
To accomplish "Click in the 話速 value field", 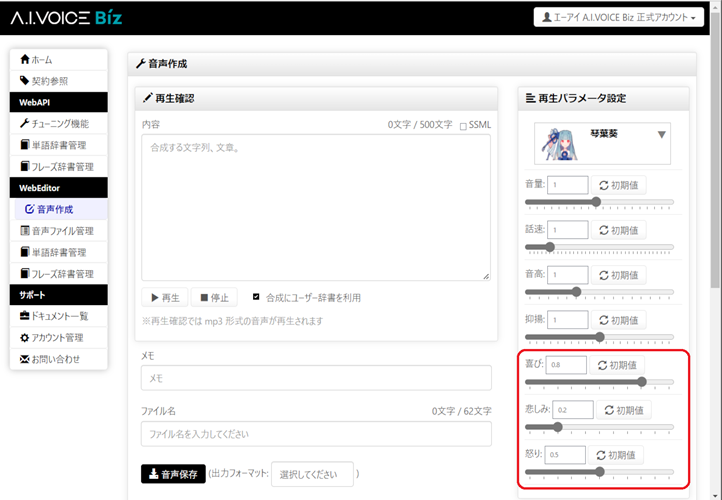I will pyautogui.click(x=568, y=230).
